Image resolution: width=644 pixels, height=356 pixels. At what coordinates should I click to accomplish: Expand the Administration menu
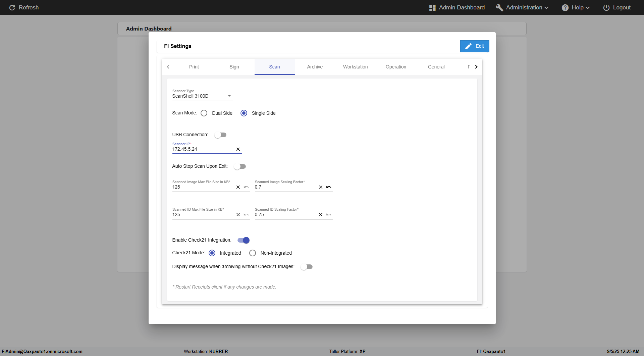[x=522, y=7]
